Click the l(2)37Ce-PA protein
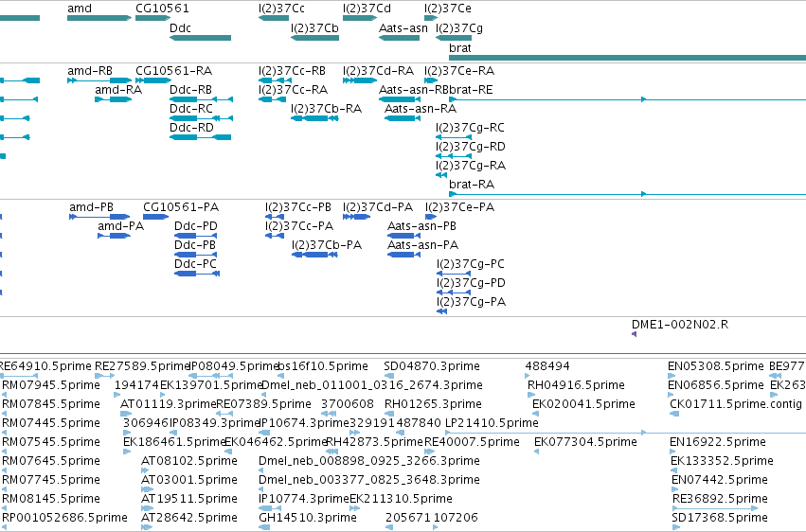 coord(431,217)
